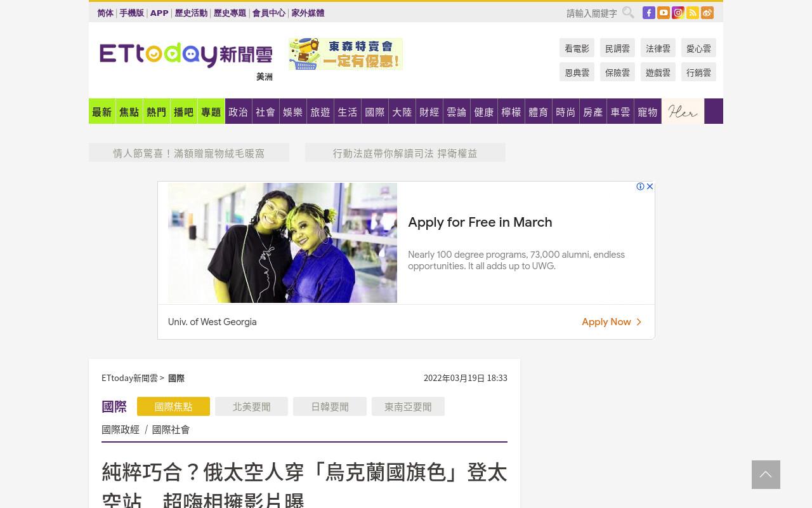
Task: Open the YouTube channel icon
Action: [x=663, y=13]
